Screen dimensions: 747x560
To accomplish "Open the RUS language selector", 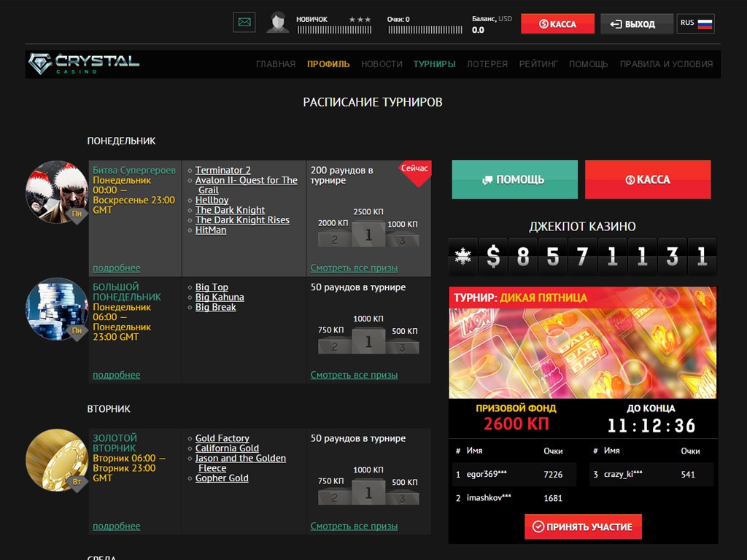I will click(695, 23).
